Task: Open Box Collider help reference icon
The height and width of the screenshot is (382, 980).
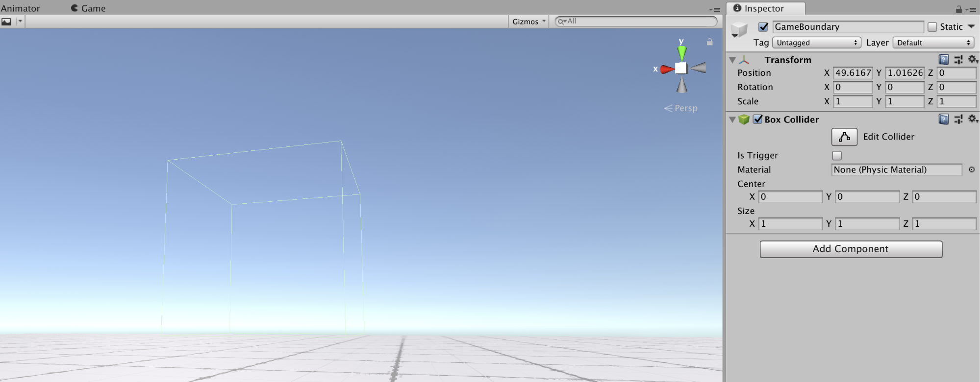Action: [944, 119]
